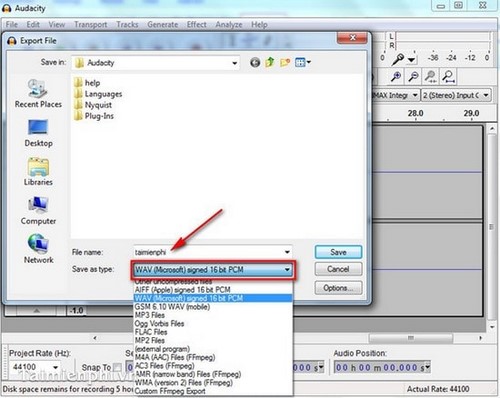Click the horizontal scrollbar thumb in Audacity
This screenshot has height=398, width=500.
(x=411, y=338)
